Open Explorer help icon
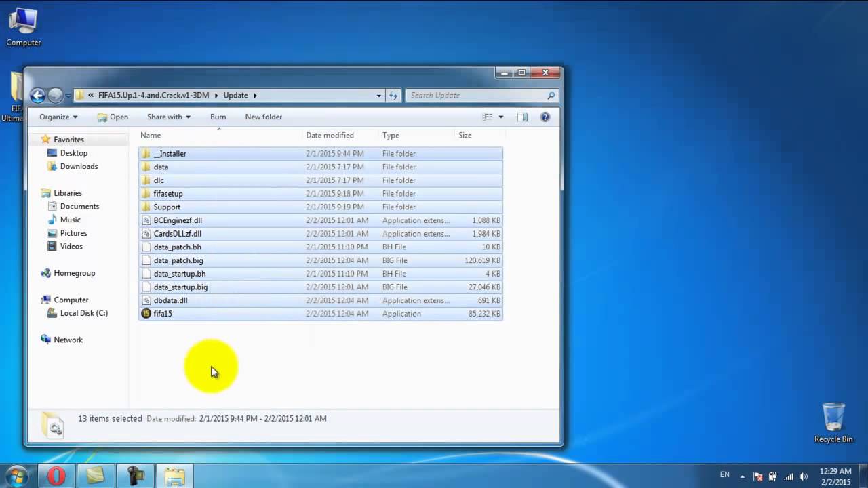Screen dimensions: 868x488 545,117
